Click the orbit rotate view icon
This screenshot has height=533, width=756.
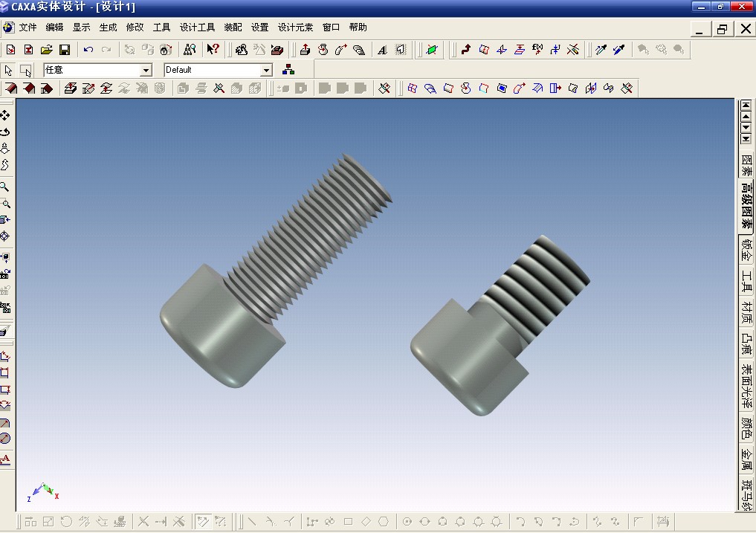coord(4,132)
